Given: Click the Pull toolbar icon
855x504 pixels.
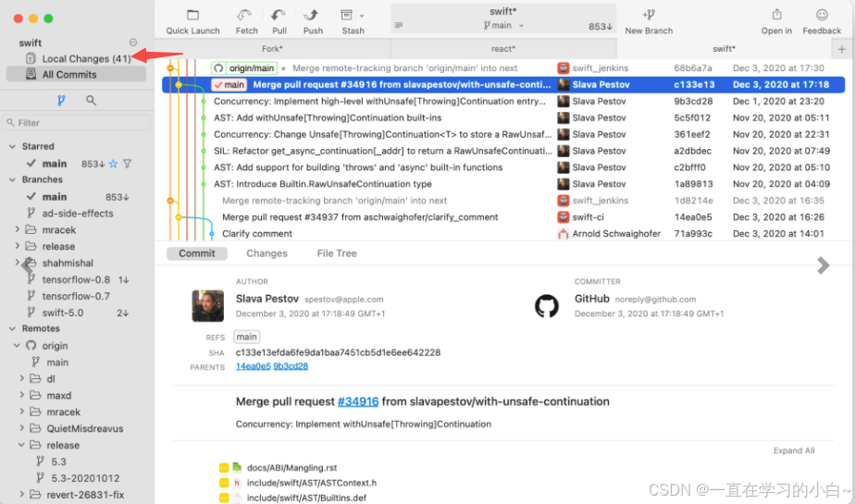Looking at the screenshot, I should tap(279, 15).
